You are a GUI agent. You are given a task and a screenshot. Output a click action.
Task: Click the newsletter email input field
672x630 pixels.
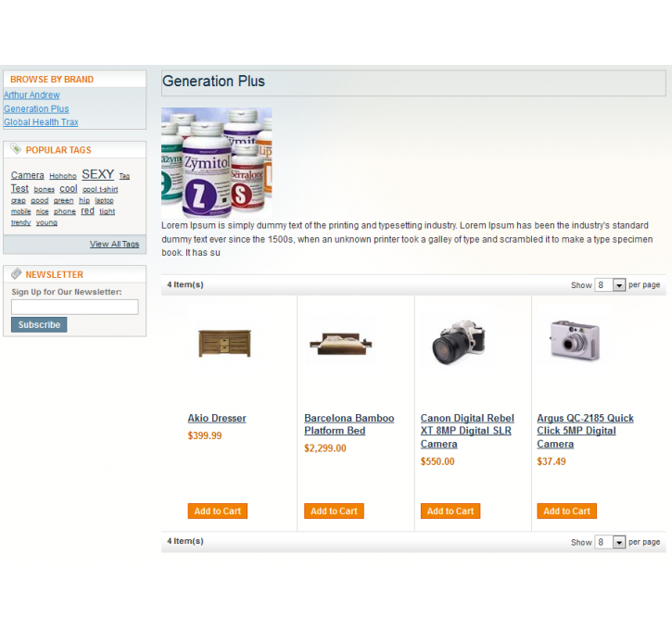pos(74,307)
